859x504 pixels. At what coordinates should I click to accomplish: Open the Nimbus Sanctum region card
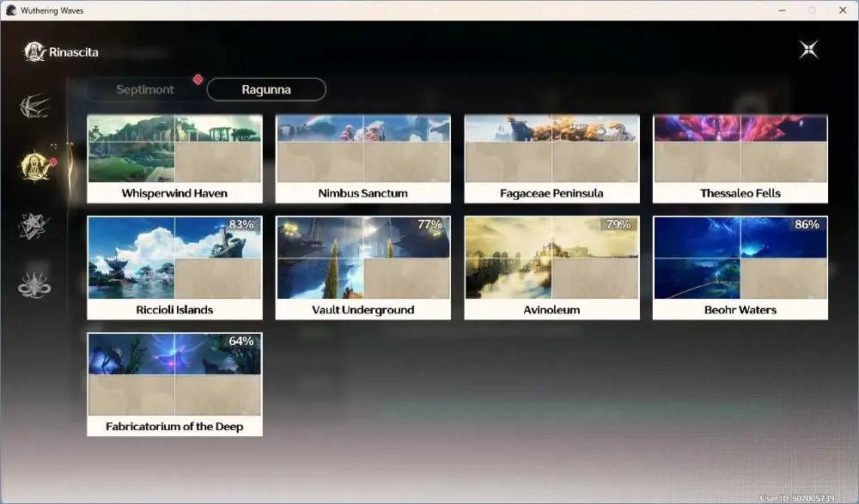coord(363,159)
